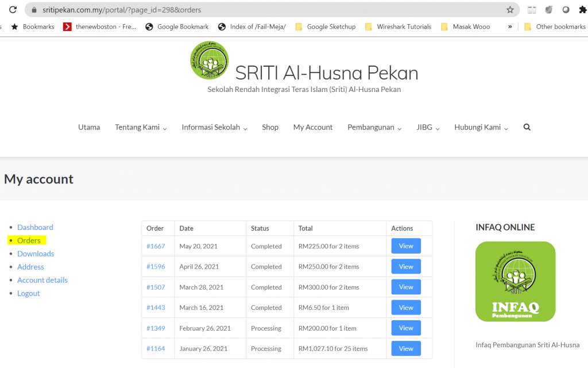Screen dimensions: 588x368
Task: Open My Account in navigation menu
Action: pos(313,127)
